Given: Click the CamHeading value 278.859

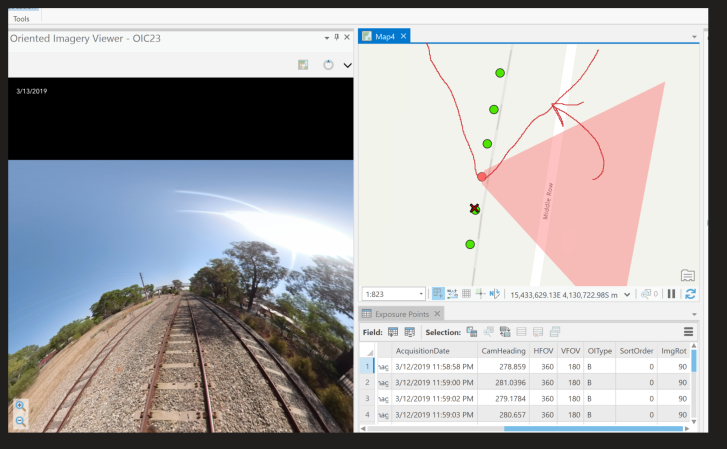Looking at the screenshot, I should (x=503, y=366).
